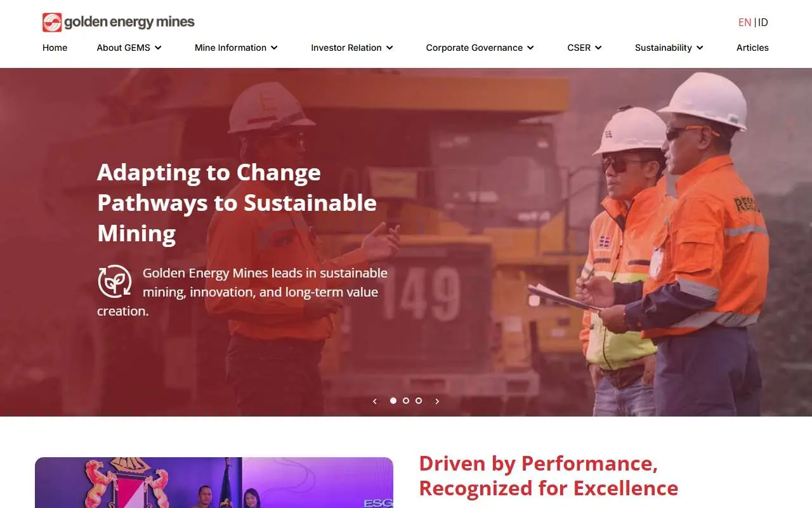This screenshot has width=812, height=508.
Task: Click the Investor Relation menu label
Action: click(346, 48)
